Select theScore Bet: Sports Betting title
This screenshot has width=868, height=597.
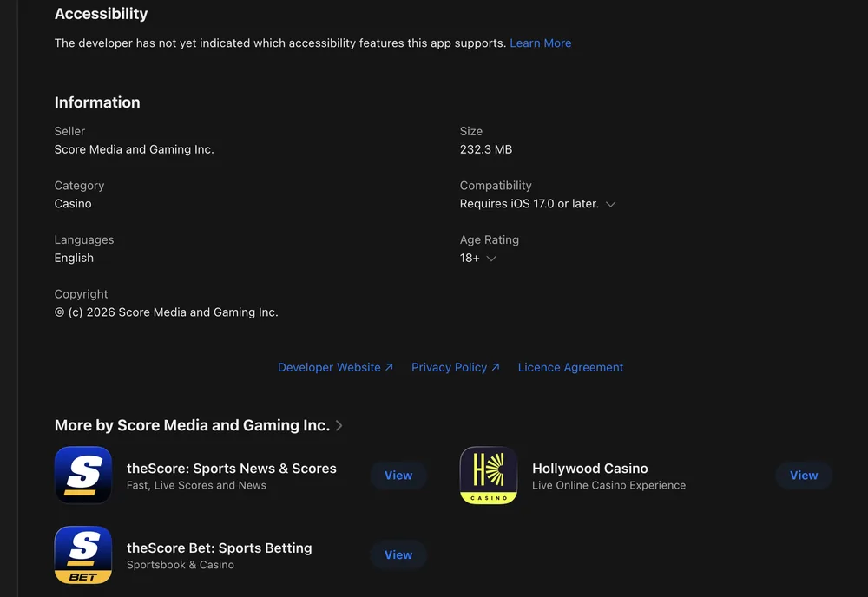(220, 548)
